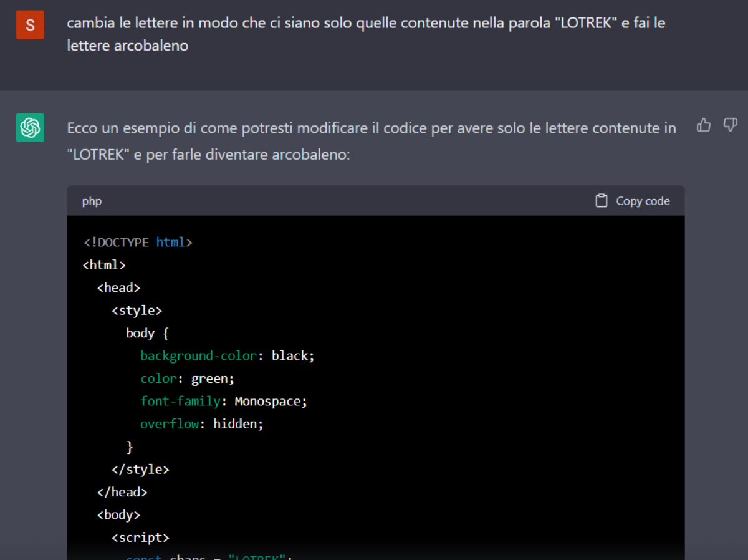
Task: Give a thumbs up to the response
Action: click(x=703, y=125)
